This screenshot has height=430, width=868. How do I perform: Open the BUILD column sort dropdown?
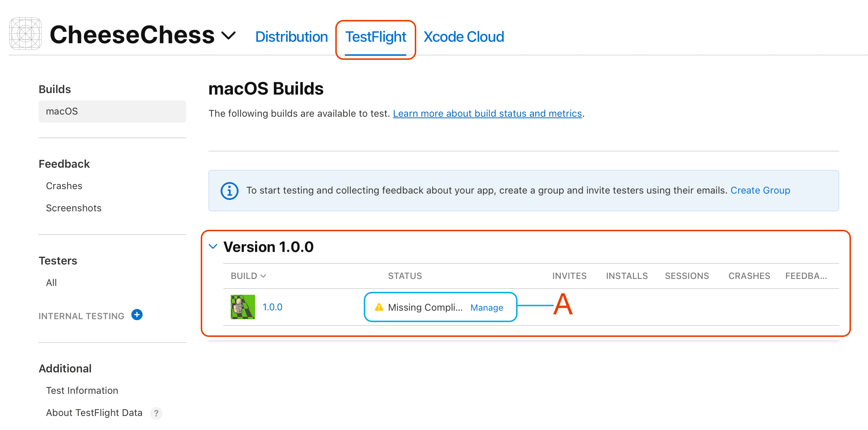click(263, 276)
